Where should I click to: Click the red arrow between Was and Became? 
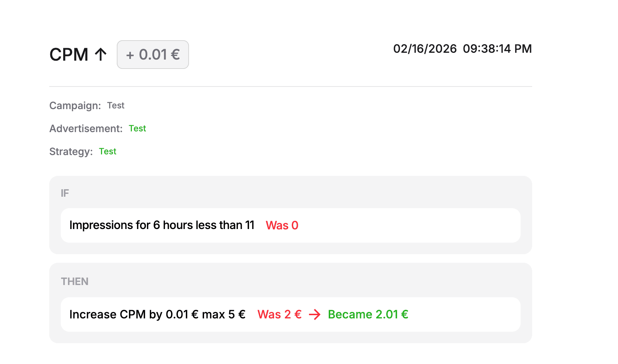click(315, 315)
